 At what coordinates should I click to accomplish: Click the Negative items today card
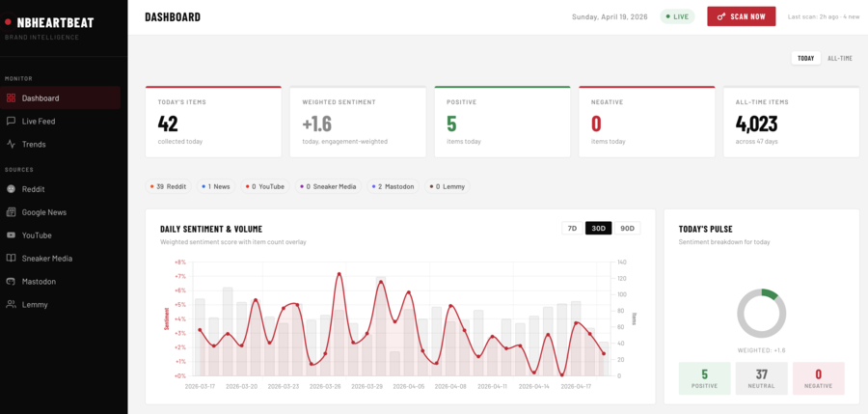(647, 122)
